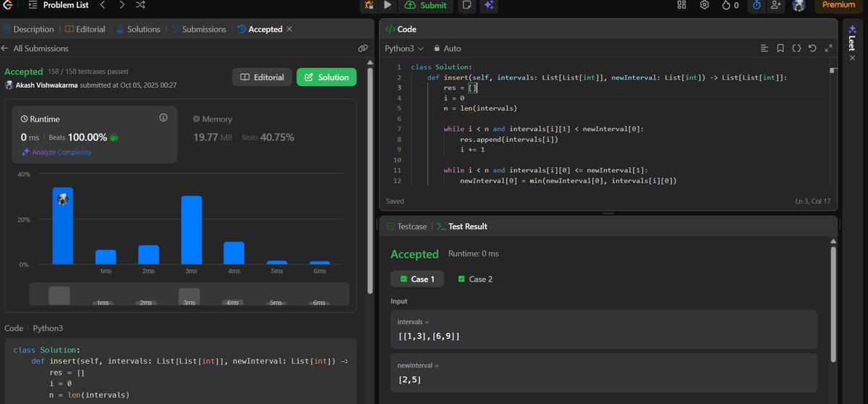This screenshot has height=404, width=868.
Task: Select Case 1
Action: pyautogui.click(x=417, y=279)
